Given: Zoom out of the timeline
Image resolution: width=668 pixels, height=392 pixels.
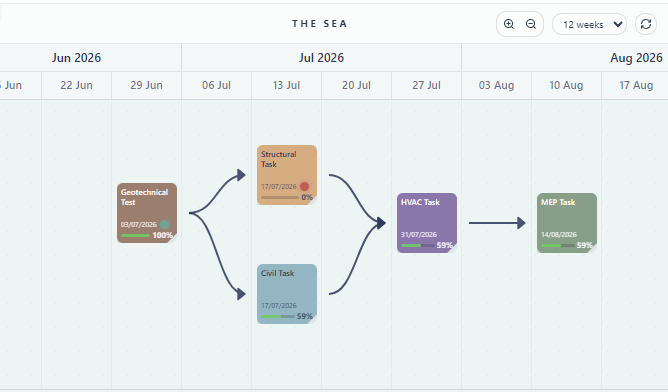Looking at the screenshot, I should [x=531, y=24].
